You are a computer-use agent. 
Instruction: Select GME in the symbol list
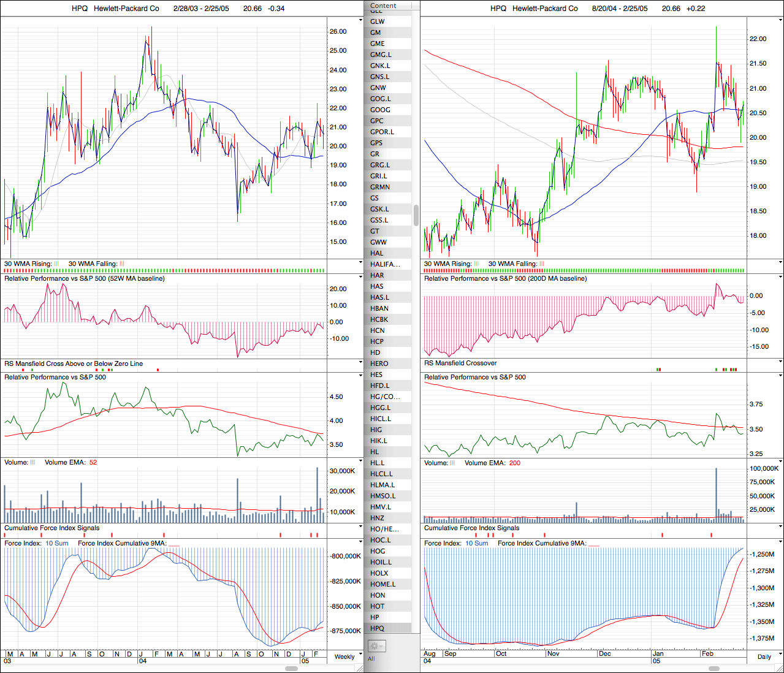click(x=378, y=44)
